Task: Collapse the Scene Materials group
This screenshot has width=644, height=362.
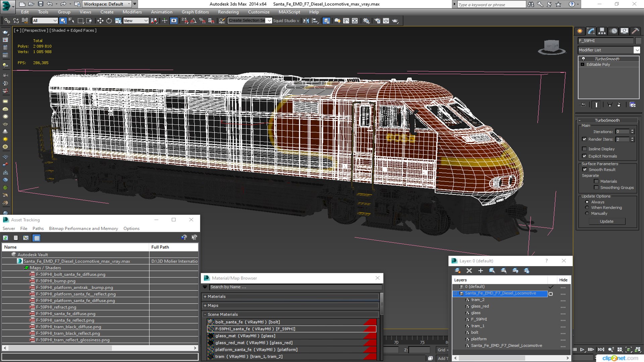Action: tap(291, 314)
